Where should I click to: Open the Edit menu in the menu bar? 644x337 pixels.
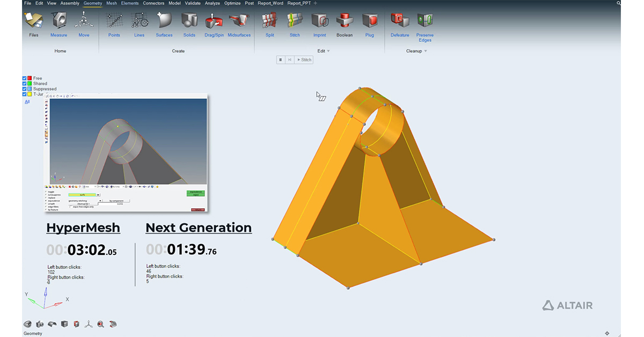click(39, 3)
